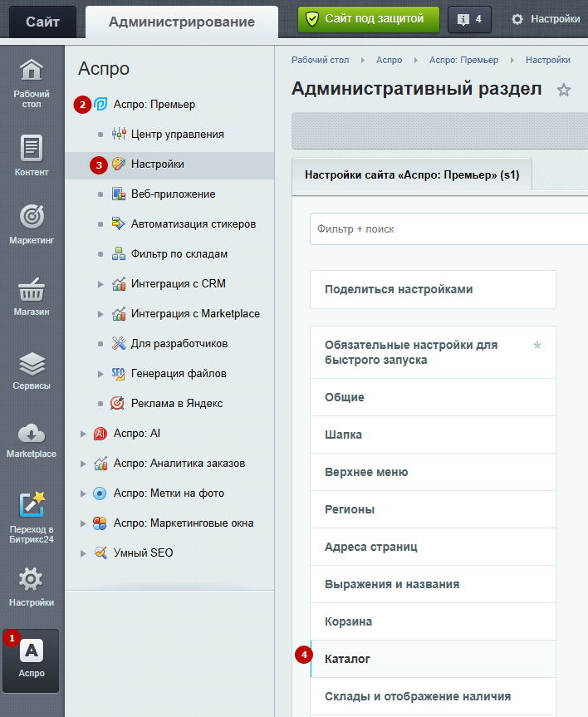Image resolution: width=588 pixels, height=717 pixels.
Task: Open notifications counter showing 4
Action: click(469, 19)
